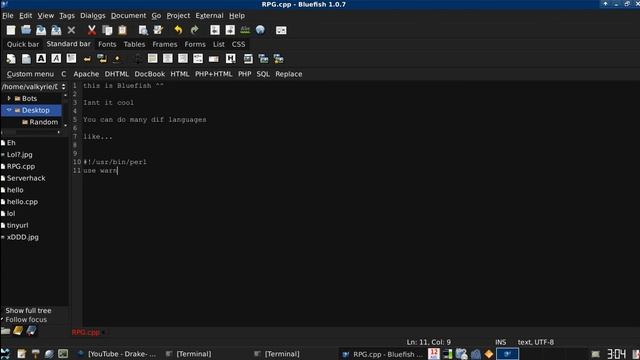Screen dimensions: 640x360
Task: Apply italic with the slanted A icon
Action: click(56, 58)
